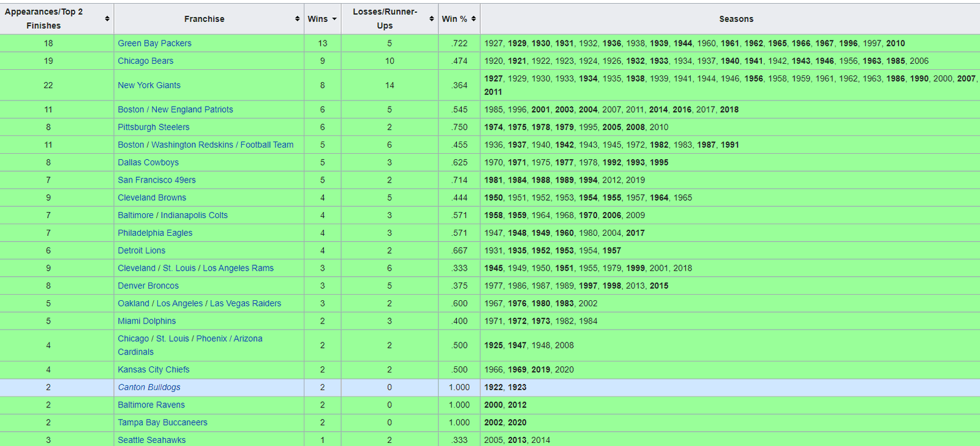Sort table by Franchise column arrows

click(x=298, y=19)
